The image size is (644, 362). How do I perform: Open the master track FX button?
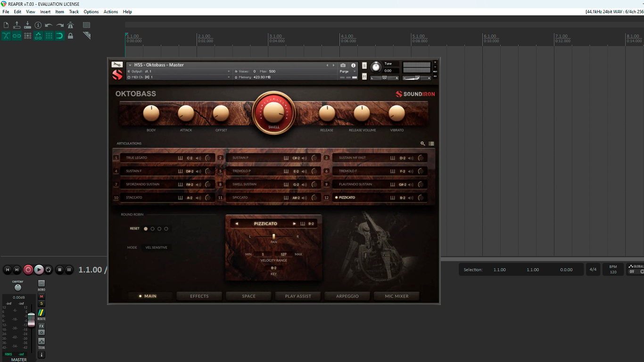[x=41, y=326]
